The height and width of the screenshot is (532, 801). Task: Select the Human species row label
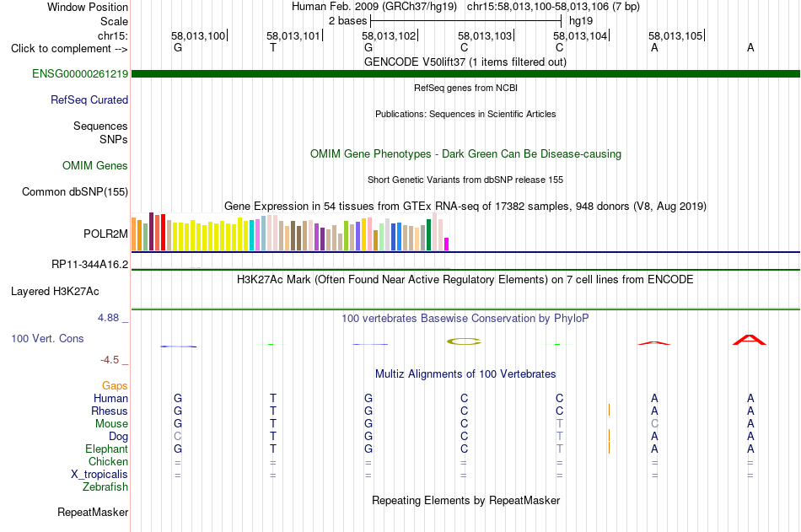(110, 398)
